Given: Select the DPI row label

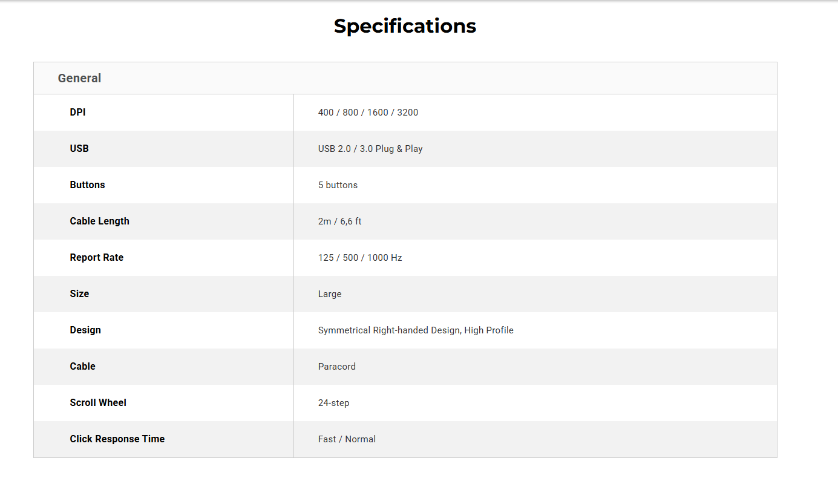Looking at the screenshot, I should [77, 112].
